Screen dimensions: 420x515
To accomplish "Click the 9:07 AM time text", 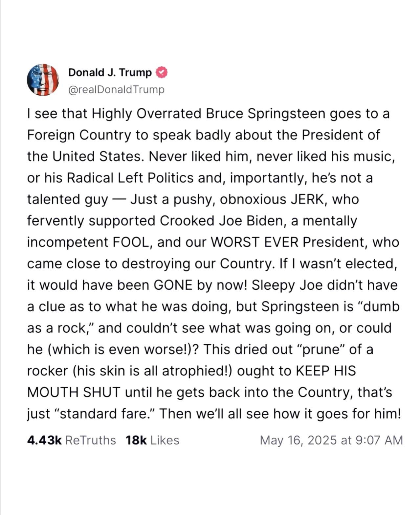I will pyautogui.click(x=379, y=440).
